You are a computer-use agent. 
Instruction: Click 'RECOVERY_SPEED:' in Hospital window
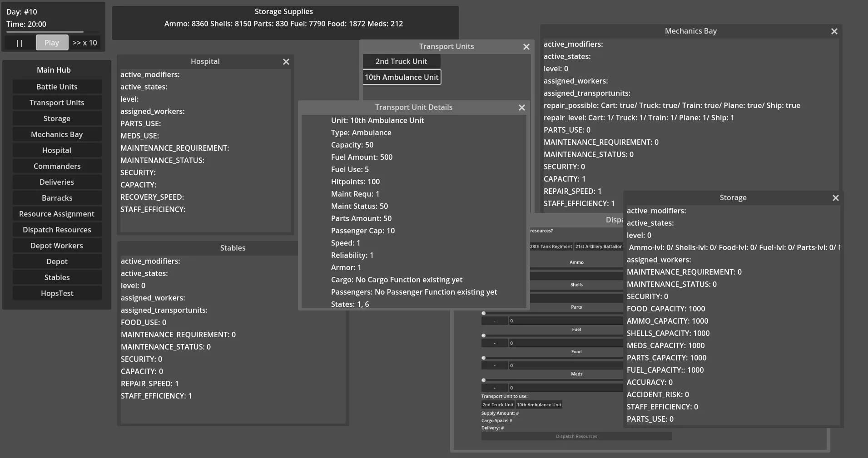pos(152,197)
